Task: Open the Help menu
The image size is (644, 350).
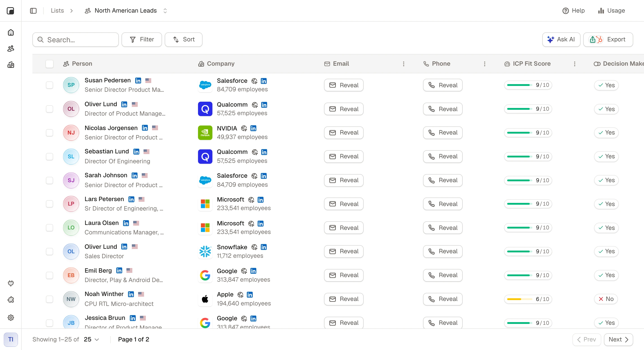Action: [x=574, y=11]
